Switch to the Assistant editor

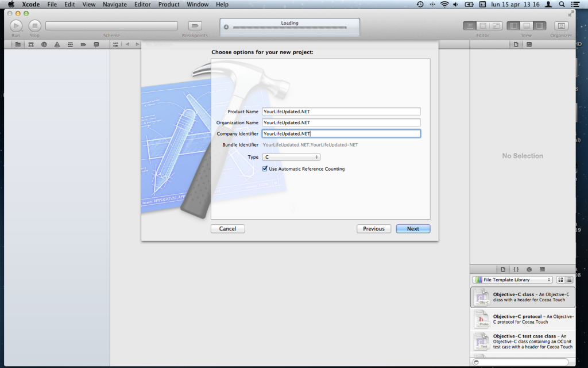click(483, 25)
